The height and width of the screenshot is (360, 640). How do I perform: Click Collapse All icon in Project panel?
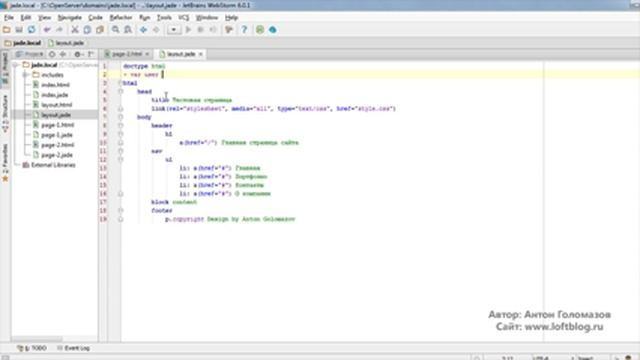[63, 54]
